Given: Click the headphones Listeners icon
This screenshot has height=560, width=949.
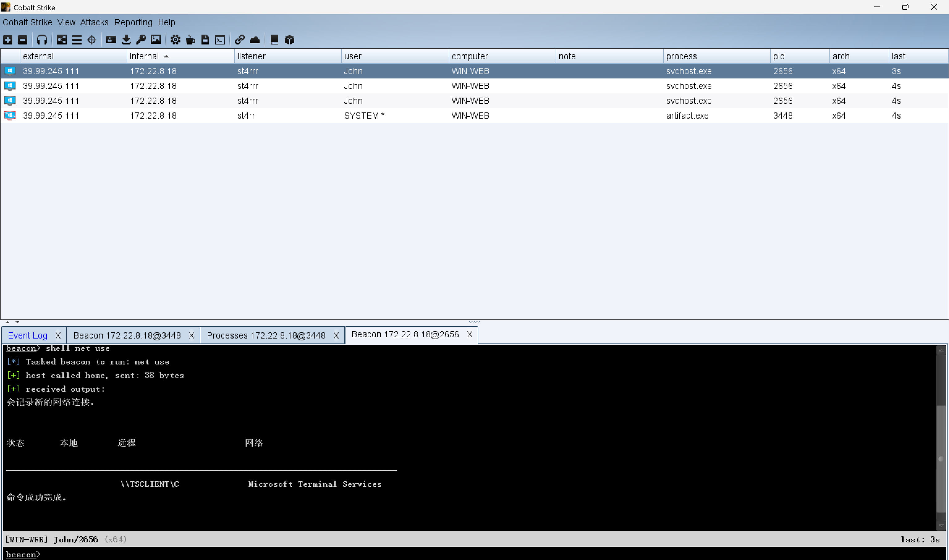Looking at the screenshot, I should pos(42,40).
